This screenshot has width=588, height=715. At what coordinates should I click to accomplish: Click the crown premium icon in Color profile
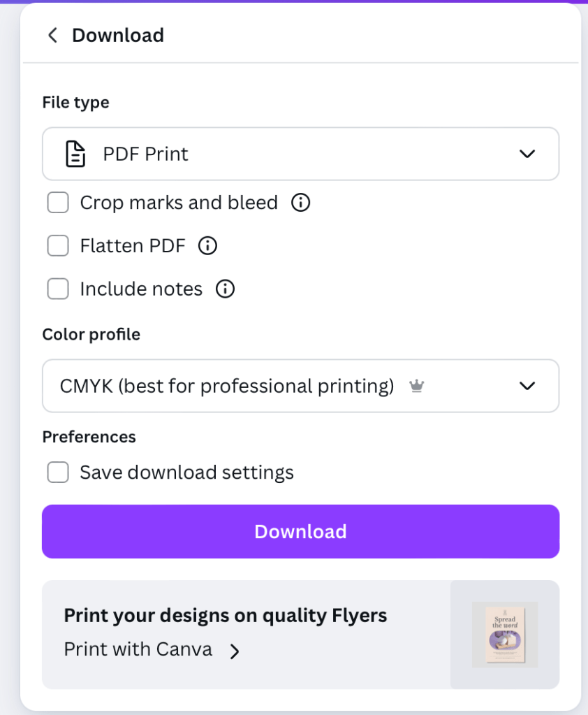(x=417, y=386)
